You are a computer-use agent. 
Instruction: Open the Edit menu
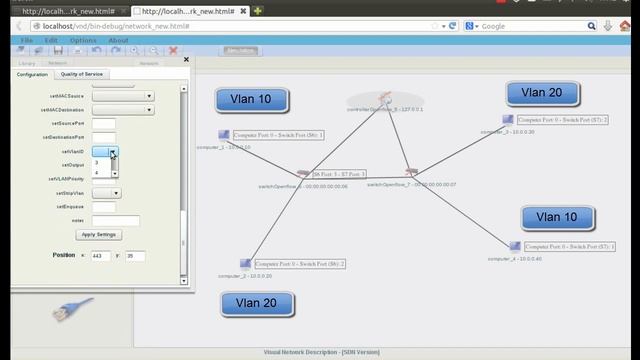51,40
